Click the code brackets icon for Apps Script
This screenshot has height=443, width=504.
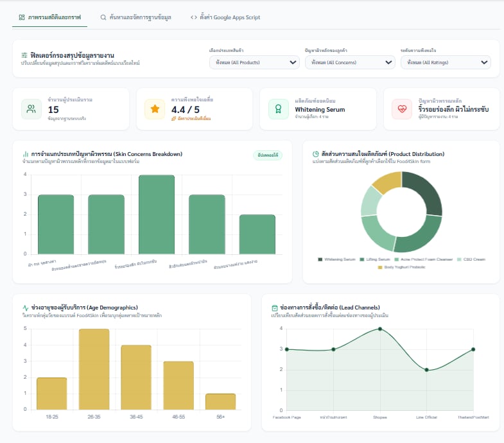click(193, 17)
